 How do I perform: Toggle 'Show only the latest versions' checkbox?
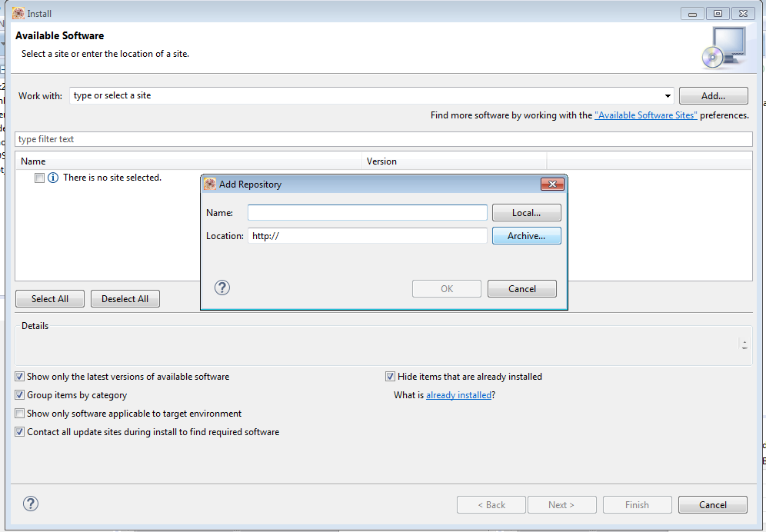[20, 377]
